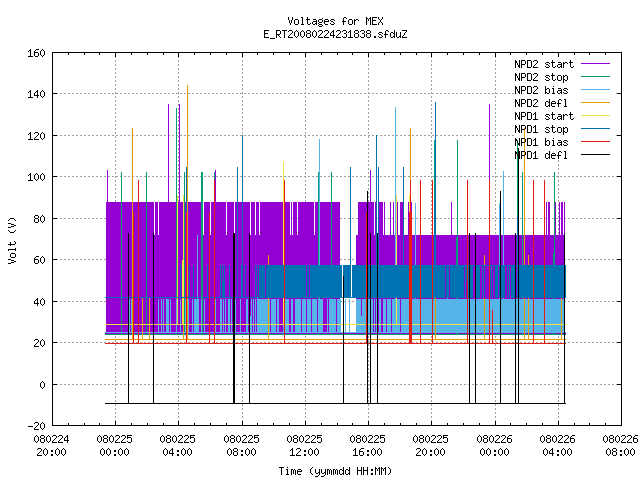Click the -20 y-axis tick label
This screenshot has width=640, height=480.
(36, 426)
